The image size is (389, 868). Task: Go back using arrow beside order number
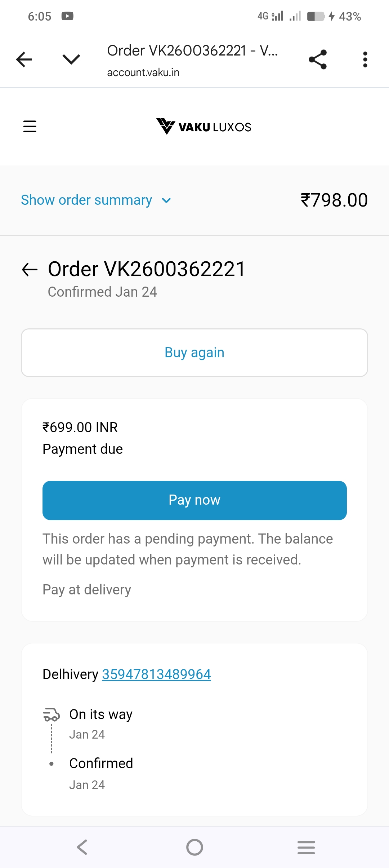click(x=30, y=269)
